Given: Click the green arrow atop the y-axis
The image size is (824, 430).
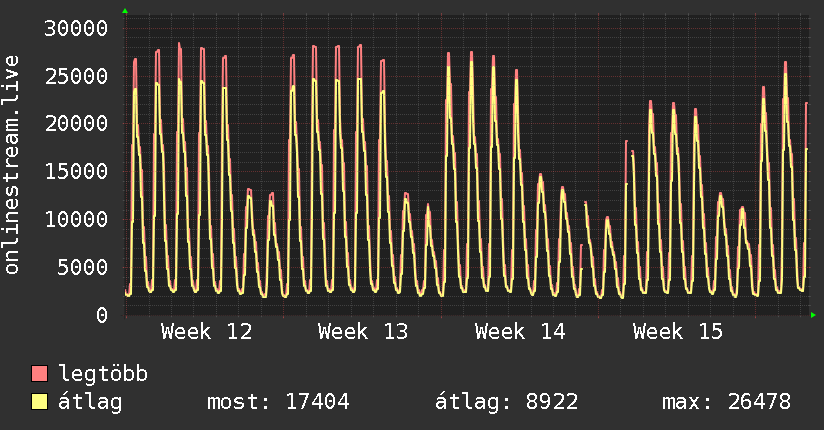Looking at the screenshot, I should 125,11.
